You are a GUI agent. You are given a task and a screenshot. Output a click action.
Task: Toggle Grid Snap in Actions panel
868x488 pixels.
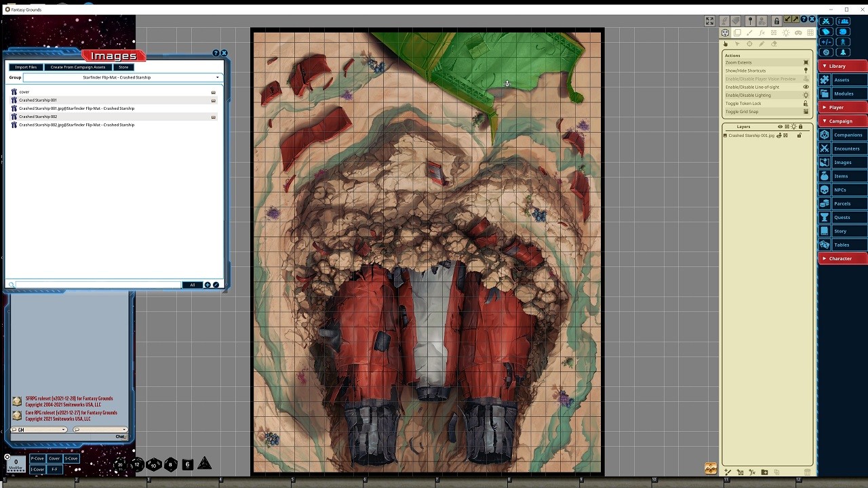click(806, 112)
